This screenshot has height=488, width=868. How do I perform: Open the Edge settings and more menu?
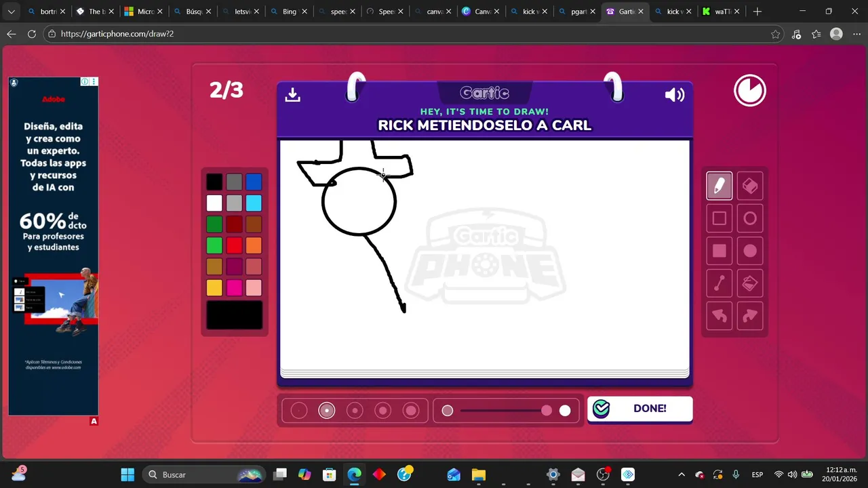(x=856, y=34)
